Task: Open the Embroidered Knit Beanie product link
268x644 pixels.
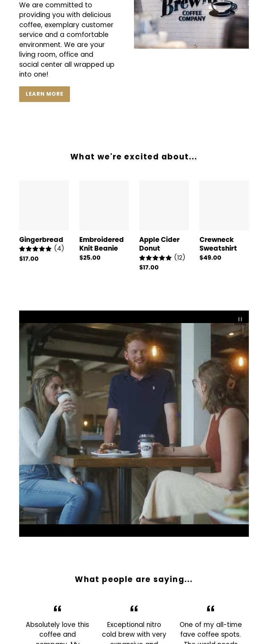Action: 101,244
